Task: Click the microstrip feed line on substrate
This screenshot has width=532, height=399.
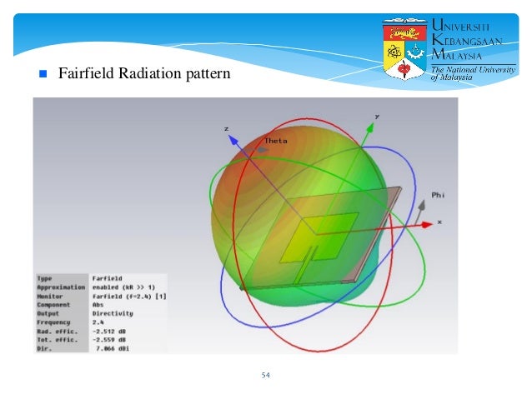Action: [305, 266]
